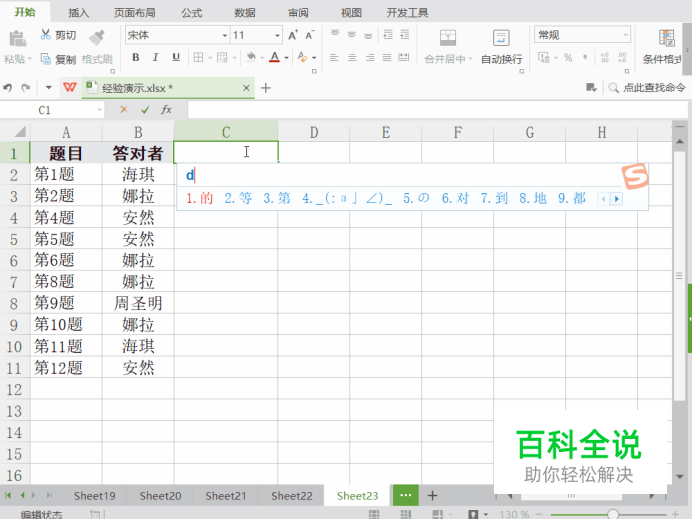Align text left
This screenshot has height=519, width=692.
334,57
